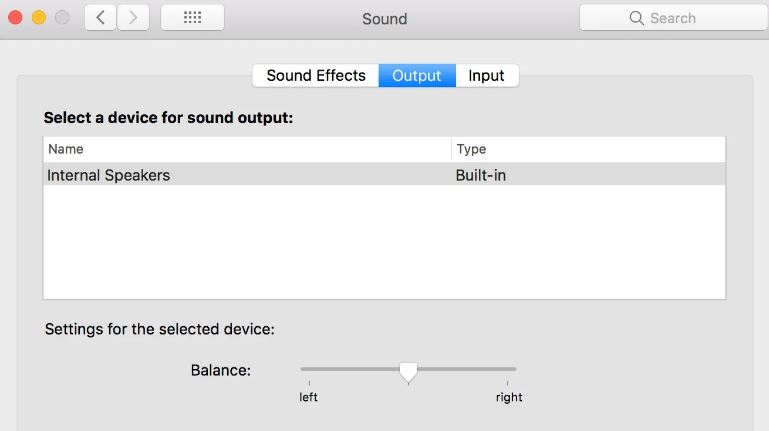Click the "right" label under Balance slider
769x431 pixels.
pyautogui.click(x=508, y=397)
